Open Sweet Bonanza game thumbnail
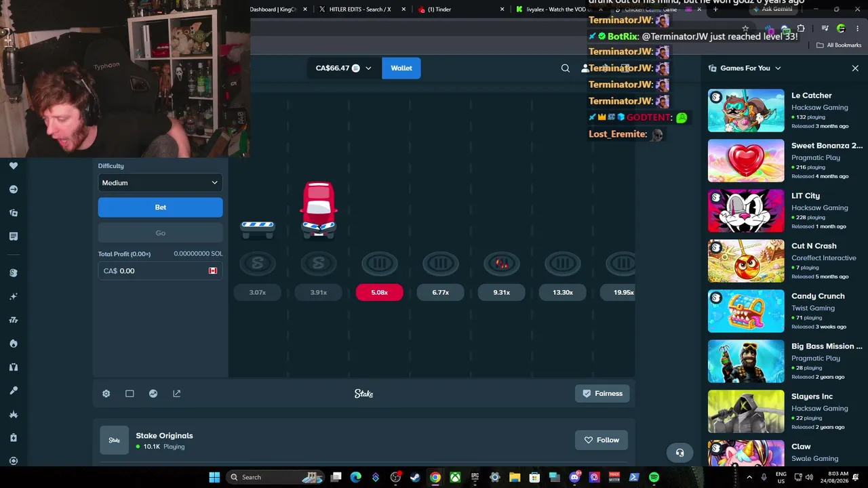The image size is (868, 488). [746, 161]
